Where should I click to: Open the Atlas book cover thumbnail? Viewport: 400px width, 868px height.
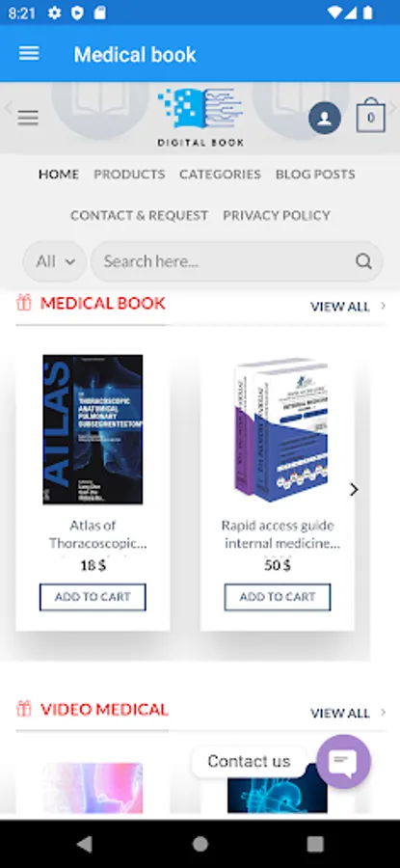93,429
